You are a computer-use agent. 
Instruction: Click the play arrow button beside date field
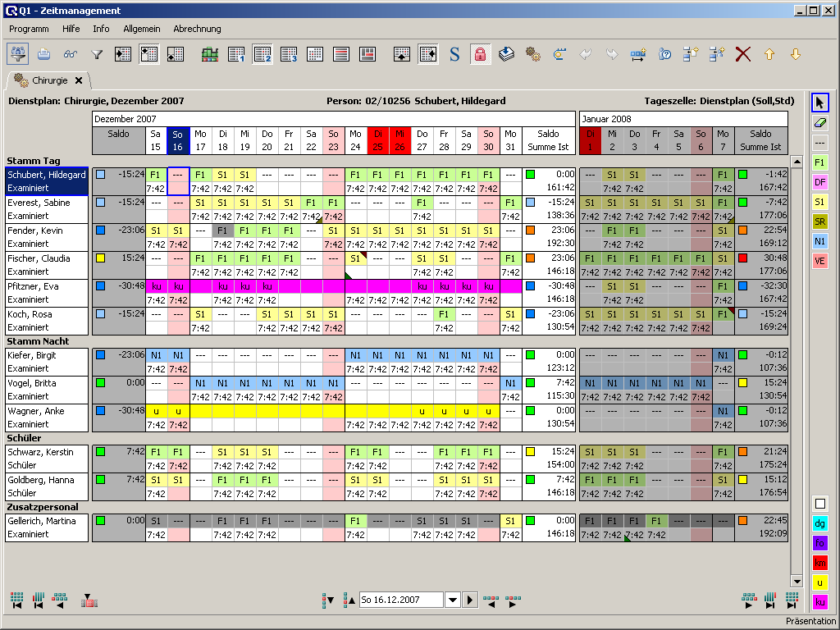click(x=470, y=600)
